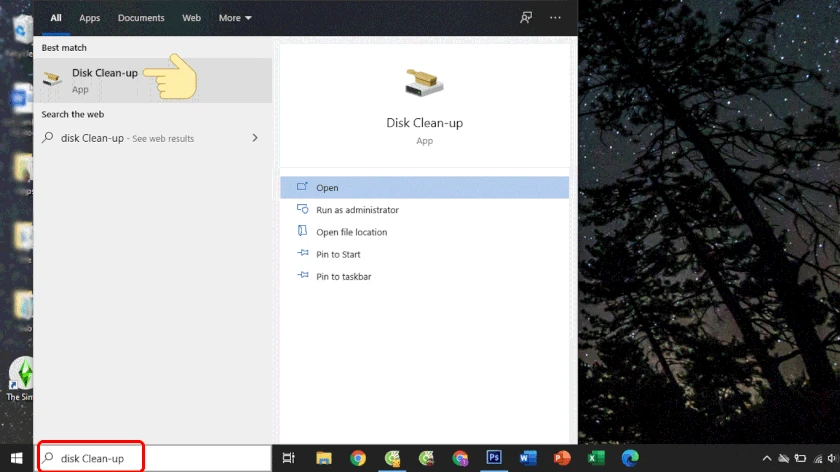Screen dimensions: 840x472
Task: Switch to the All search tab
Action: [56, 18]
